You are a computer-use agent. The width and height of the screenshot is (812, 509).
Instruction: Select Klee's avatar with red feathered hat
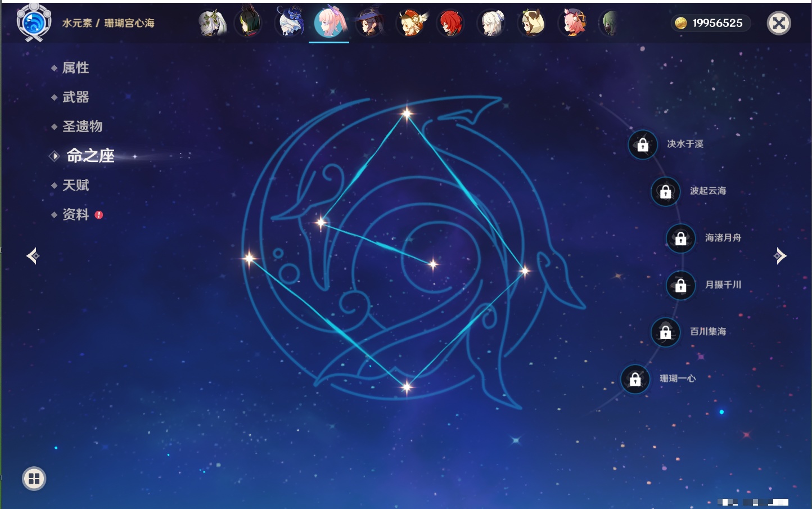pos(412,23)
